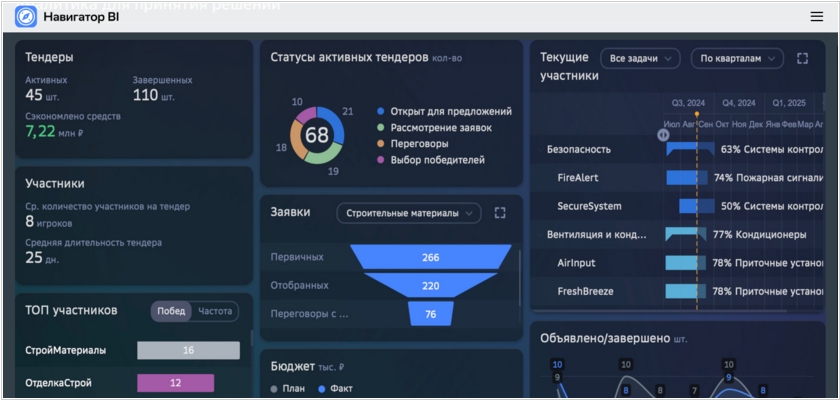
Task: Switch TOP участников to Побед
Action: [x=171, y=311]
